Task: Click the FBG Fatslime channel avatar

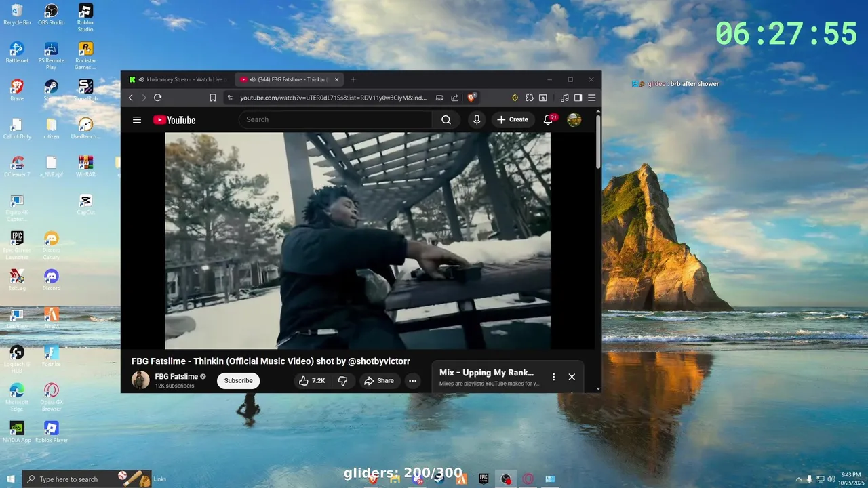Action: click(x=140, y=380)
